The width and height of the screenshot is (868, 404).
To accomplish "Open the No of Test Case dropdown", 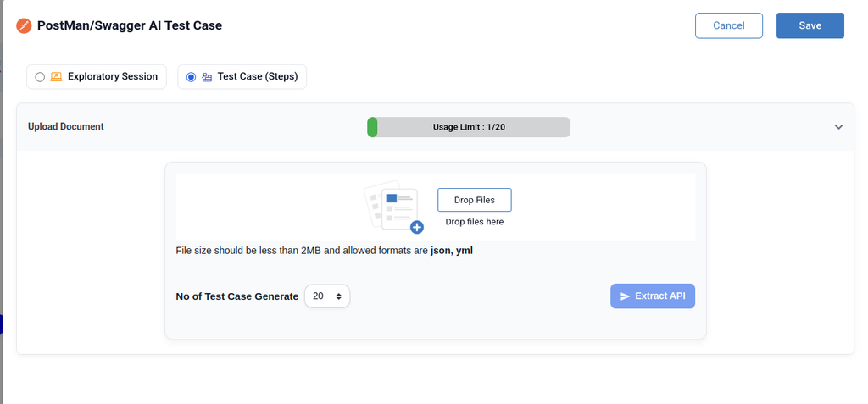I will point(327,296).
